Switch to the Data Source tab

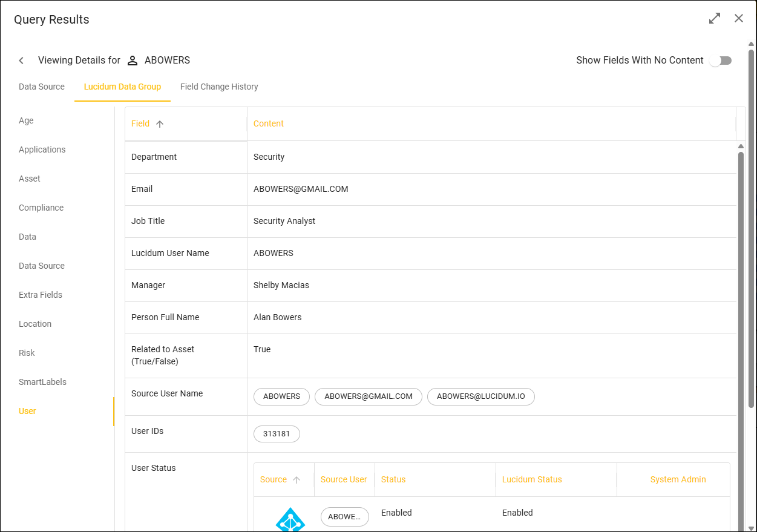point(42,87)
